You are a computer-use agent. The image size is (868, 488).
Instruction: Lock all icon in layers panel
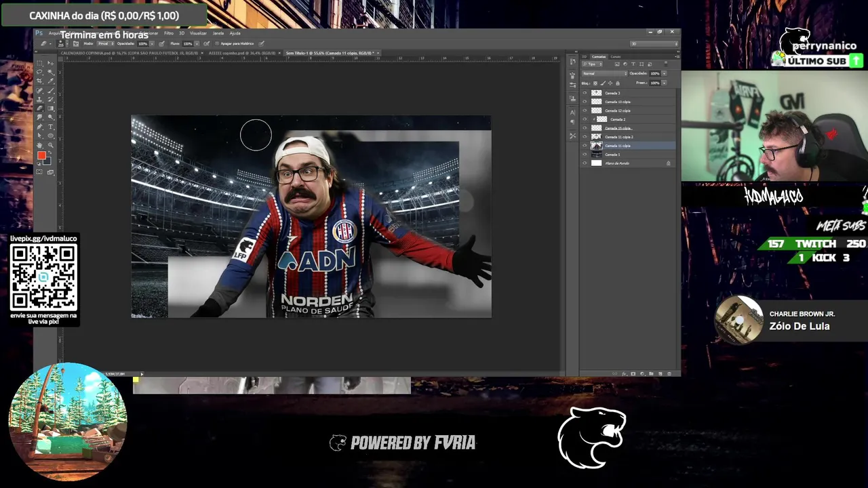click(618, 83)
